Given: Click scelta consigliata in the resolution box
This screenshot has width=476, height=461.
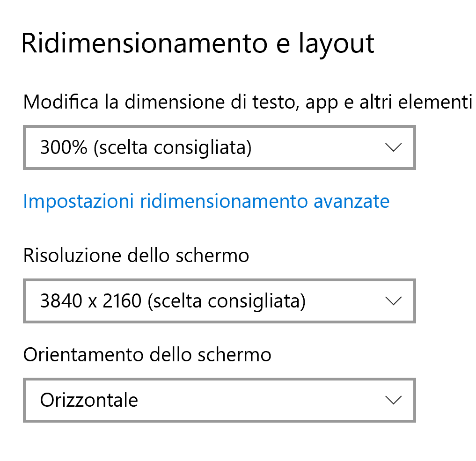Looking at the screenshot, I should point(227,301).
